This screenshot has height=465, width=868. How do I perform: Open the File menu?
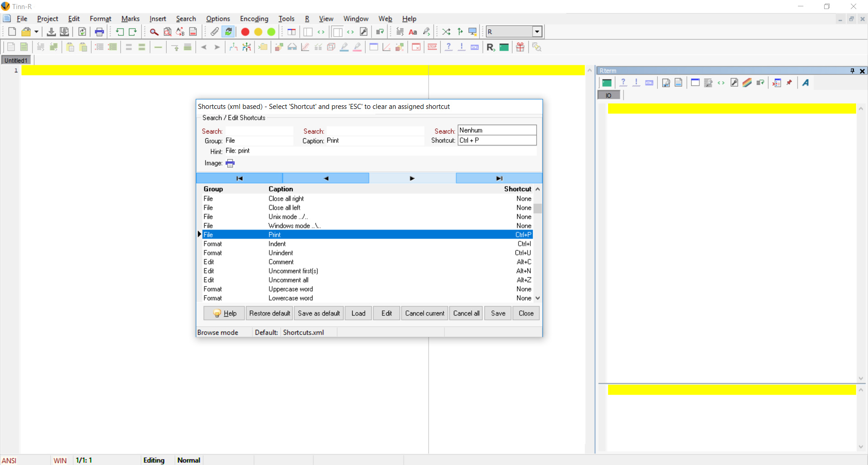pyautogui.click(x=22, y=19)
